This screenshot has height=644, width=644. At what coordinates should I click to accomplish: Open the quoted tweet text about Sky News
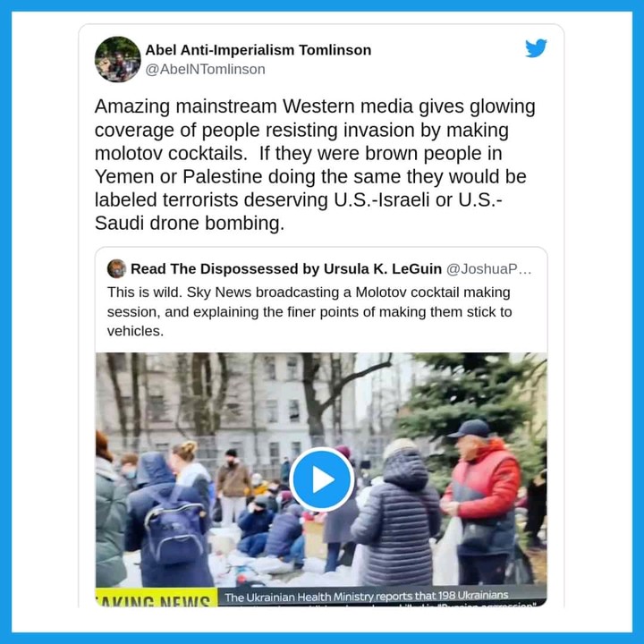coord(309,312)
